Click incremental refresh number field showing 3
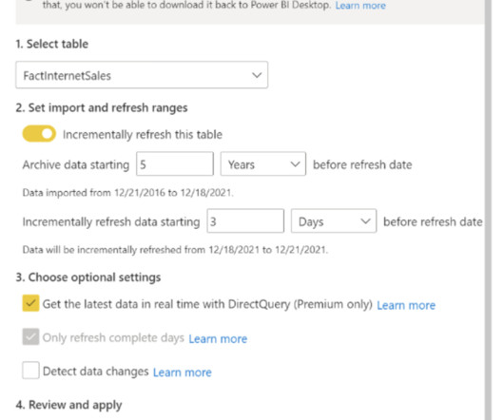Screen dimensions: 504x420 (x=245, y=220)
